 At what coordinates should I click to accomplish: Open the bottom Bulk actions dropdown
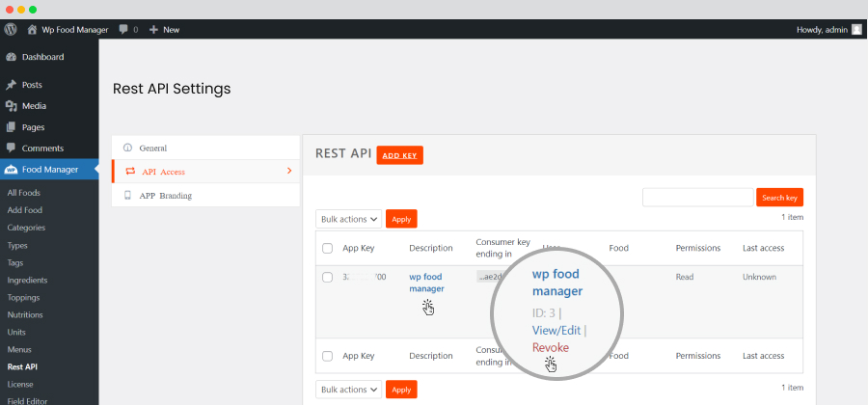349,390
